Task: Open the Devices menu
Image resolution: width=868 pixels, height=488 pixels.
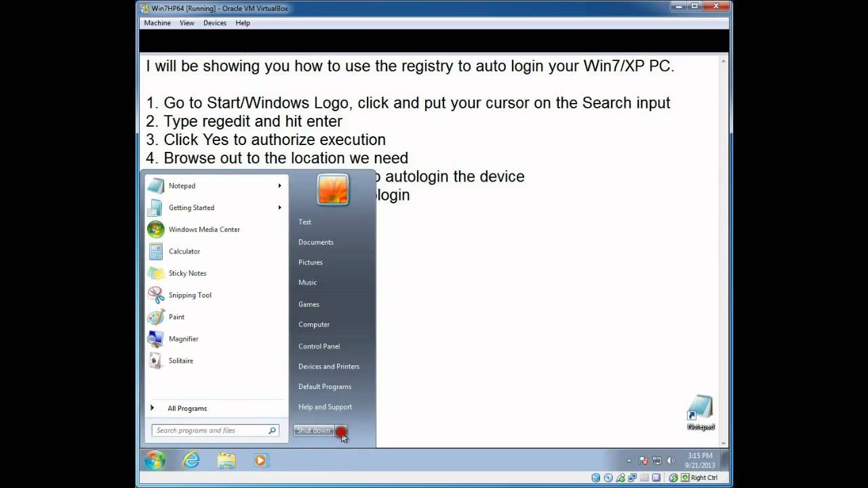Action: [215, 23]
